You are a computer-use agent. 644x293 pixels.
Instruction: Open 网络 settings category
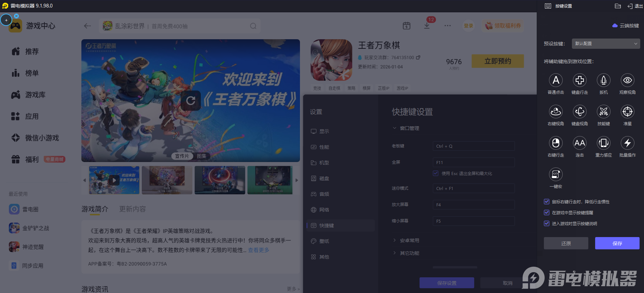pos(341,210)
